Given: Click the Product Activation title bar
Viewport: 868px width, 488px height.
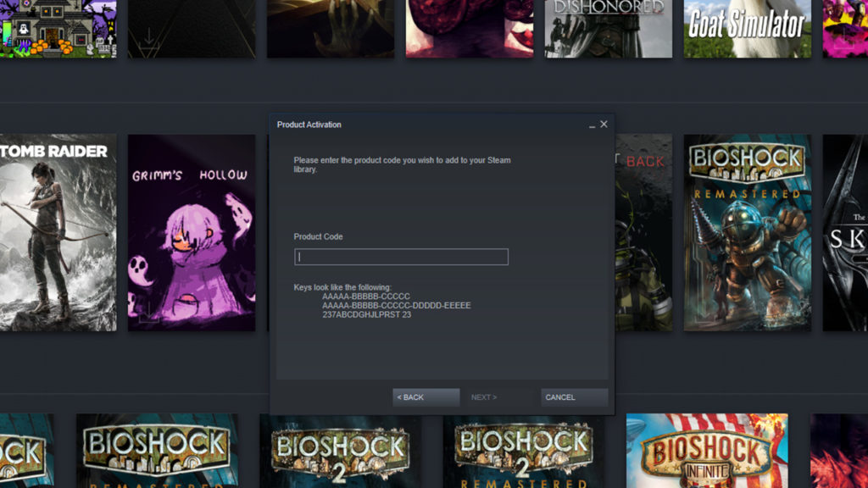Looking at the screenshot, I should pos(424,125).
